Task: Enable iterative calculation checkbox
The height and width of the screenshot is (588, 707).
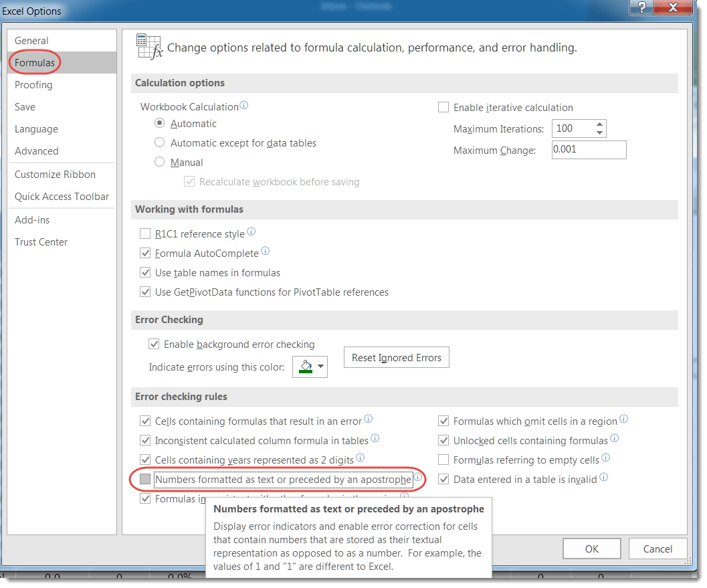Action: tap(443, 107)
